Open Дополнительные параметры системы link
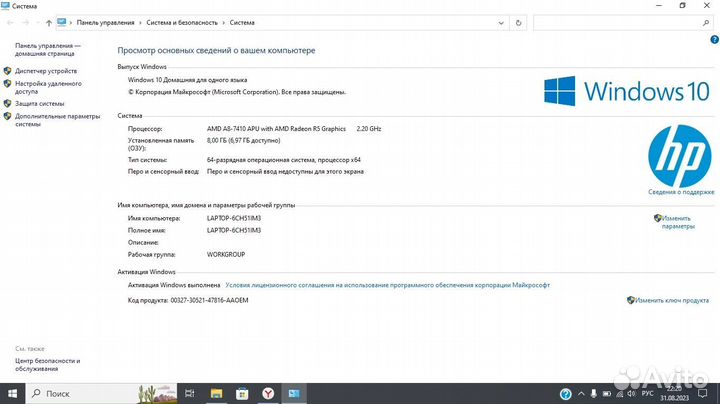This screenshot has width=720, height=404. [57, 120]
